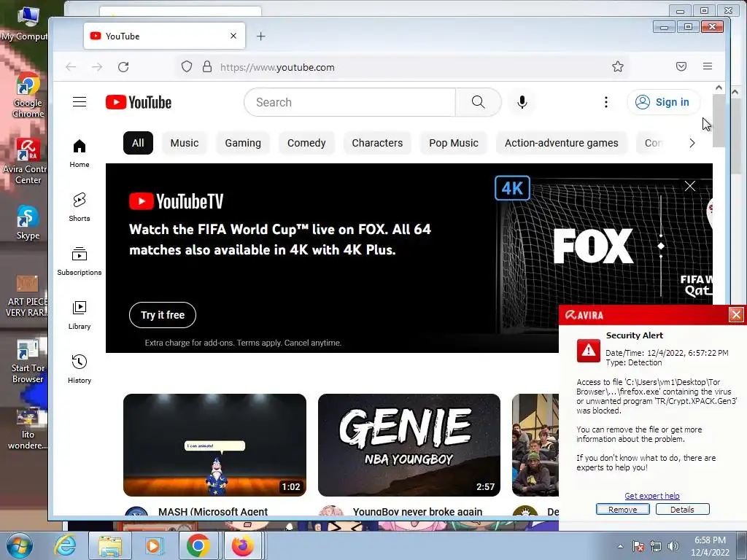Open Start Tor Browser desktop shortcut
The height and width of the screenshot is (560, 747).
tap(28, 360)
